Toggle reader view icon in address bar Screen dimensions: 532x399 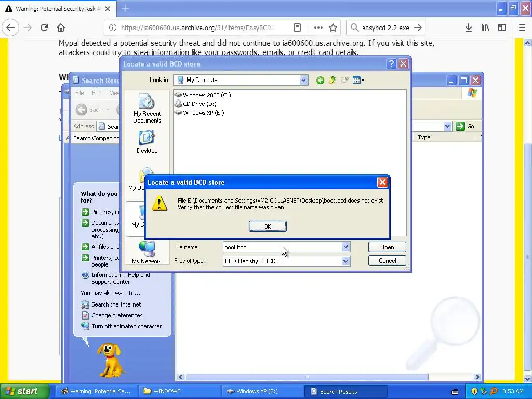[297, 28]
